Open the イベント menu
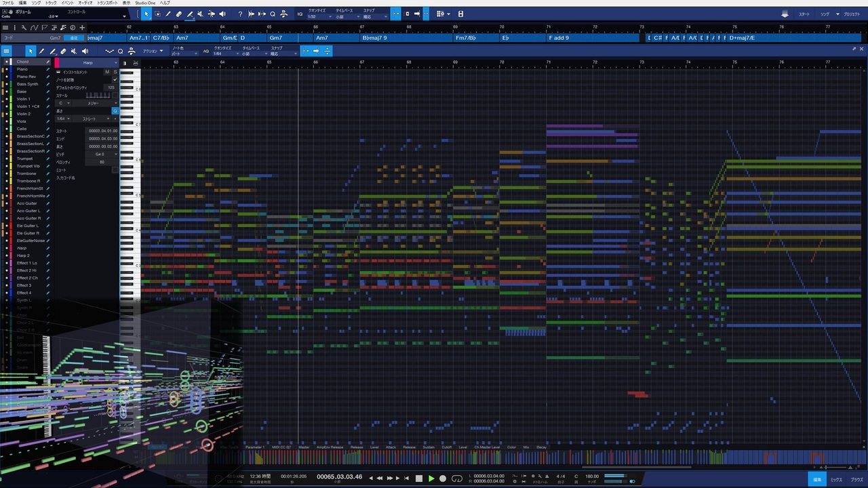The image size is (868, 488). click(x=68, y=3)
